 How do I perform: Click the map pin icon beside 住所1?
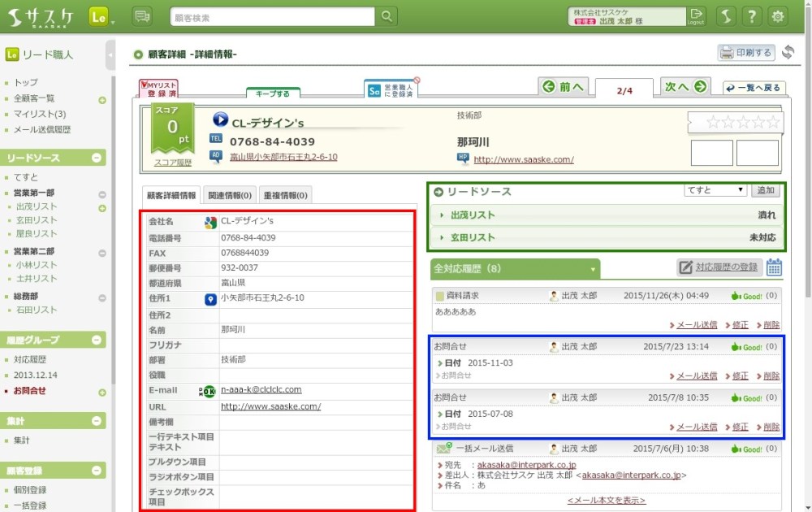click(x=209, y=299)
